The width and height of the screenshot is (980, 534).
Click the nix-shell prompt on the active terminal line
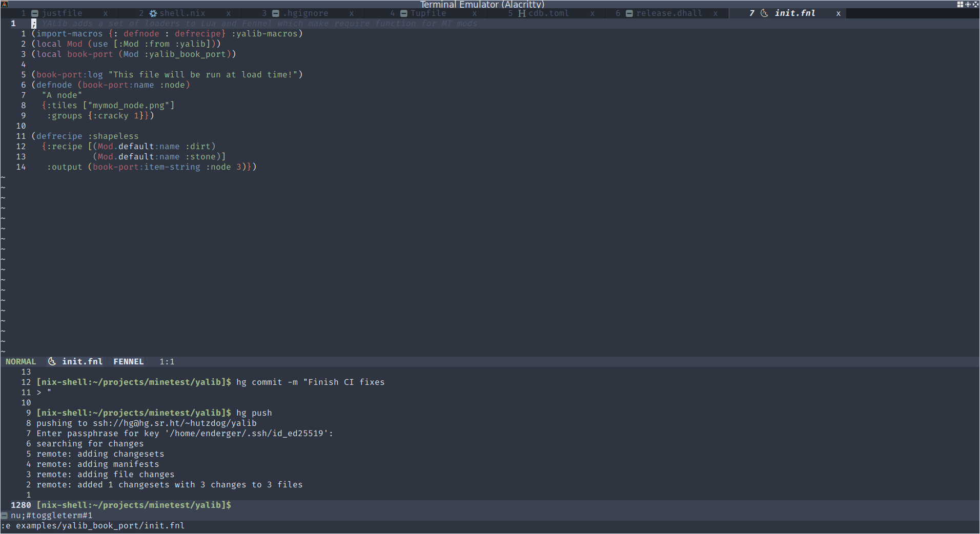133,505
